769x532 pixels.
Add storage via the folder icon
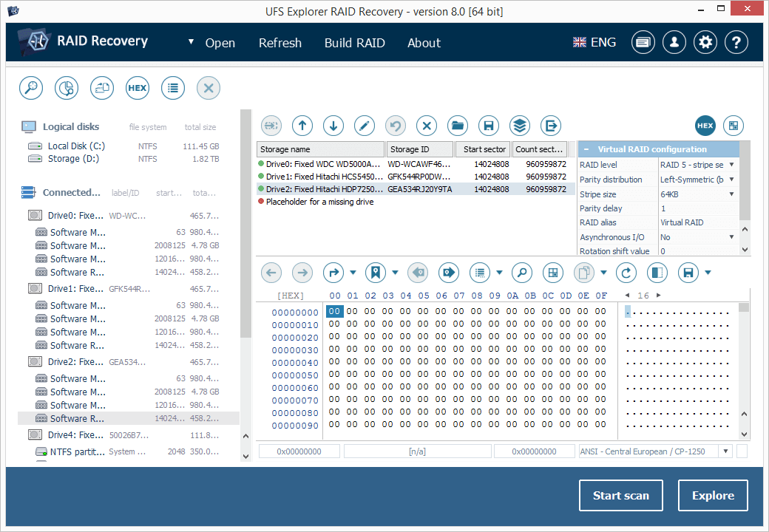tap(458, 126)
